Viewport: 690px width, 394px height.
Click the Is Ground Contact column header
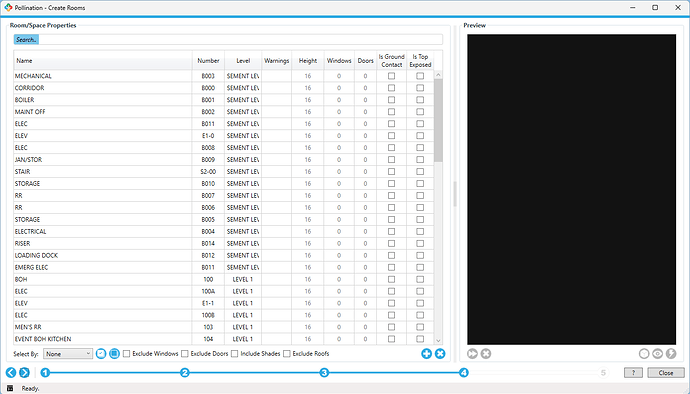click(x=391, y=61)
